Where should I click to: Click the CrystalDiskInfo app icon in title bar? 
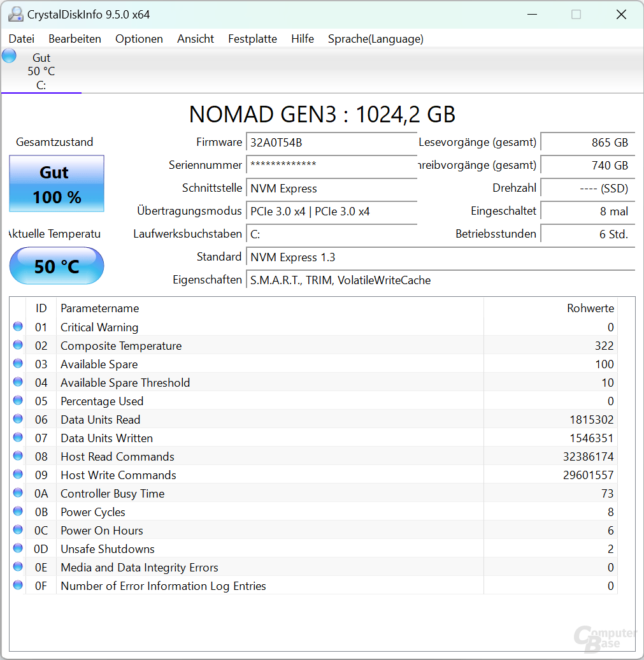(x=15, y=14)
